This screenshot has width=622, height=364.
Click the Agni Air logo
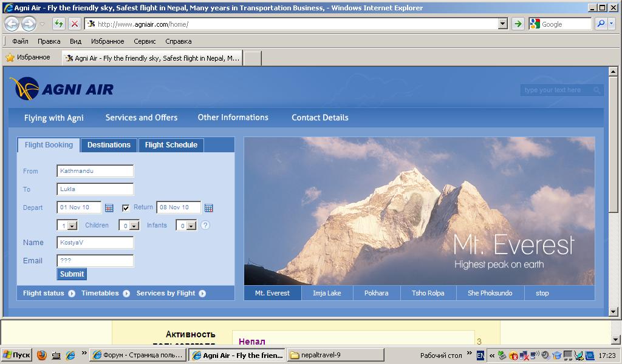pyautogui.click(x=62, y=89)
